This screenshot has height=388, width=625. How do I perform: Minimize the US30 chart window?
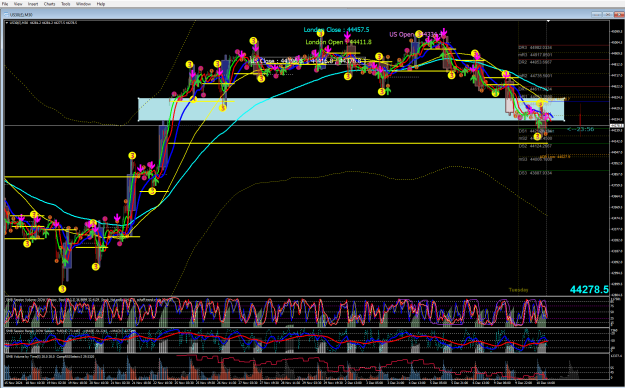point(596,14)
